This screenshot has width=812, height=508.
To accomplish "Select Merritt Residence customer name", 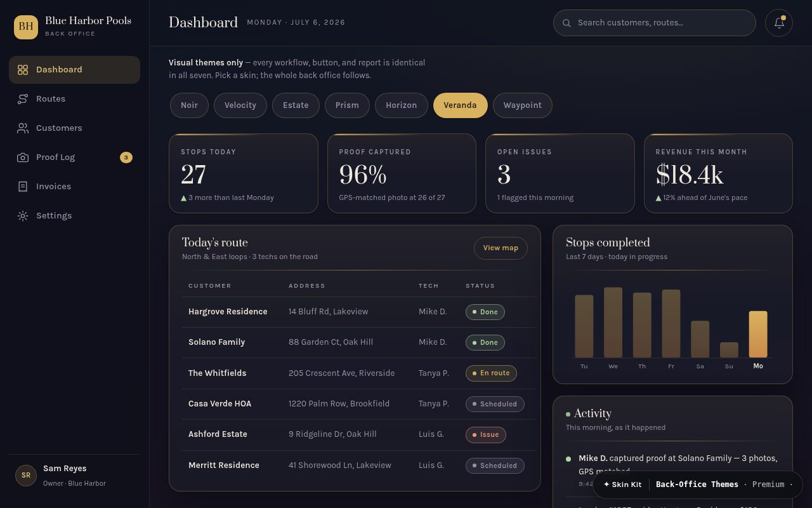I will coord(224,465).
